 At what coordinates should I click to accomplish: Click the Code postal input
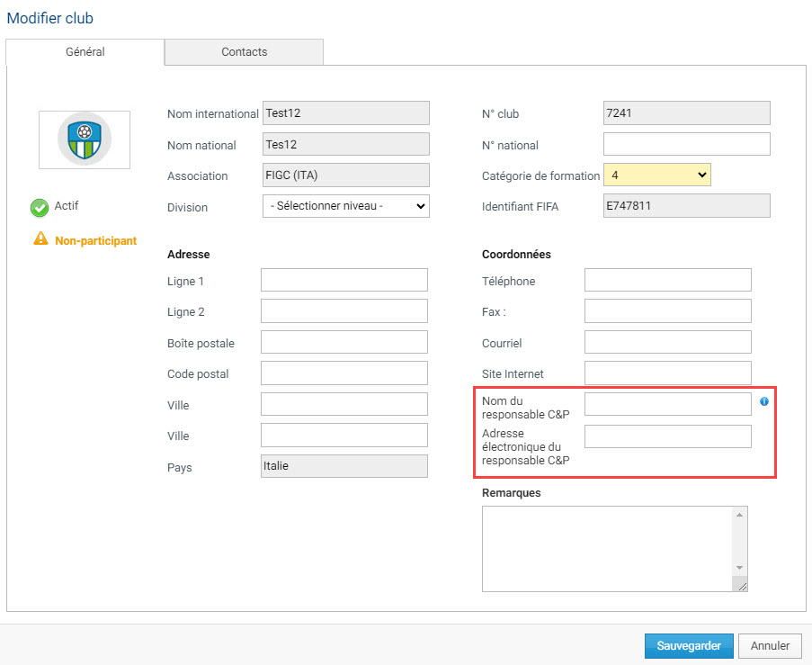point(344,373)
